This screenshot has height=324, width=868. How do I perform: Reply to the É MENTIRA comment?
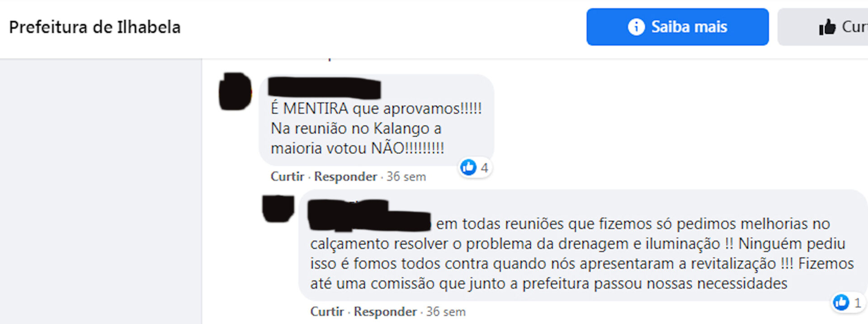coord(345,176)
